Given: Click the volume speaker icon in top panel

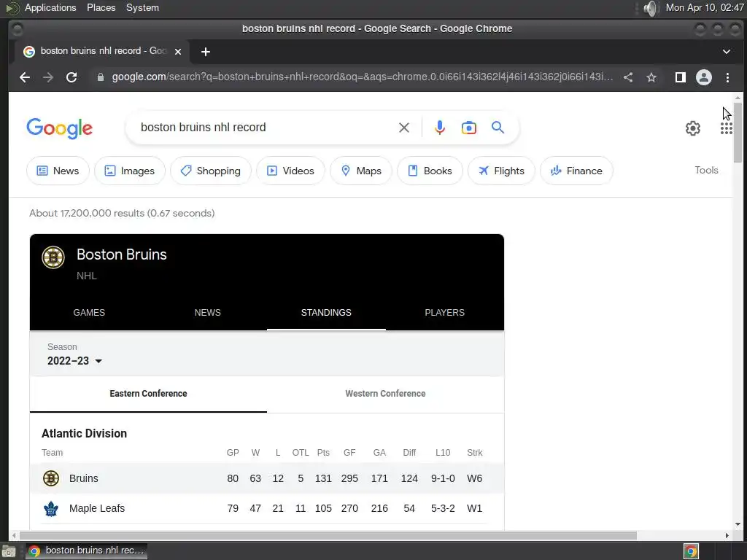Looking at the screenshot, I should (x=650, y=8).
